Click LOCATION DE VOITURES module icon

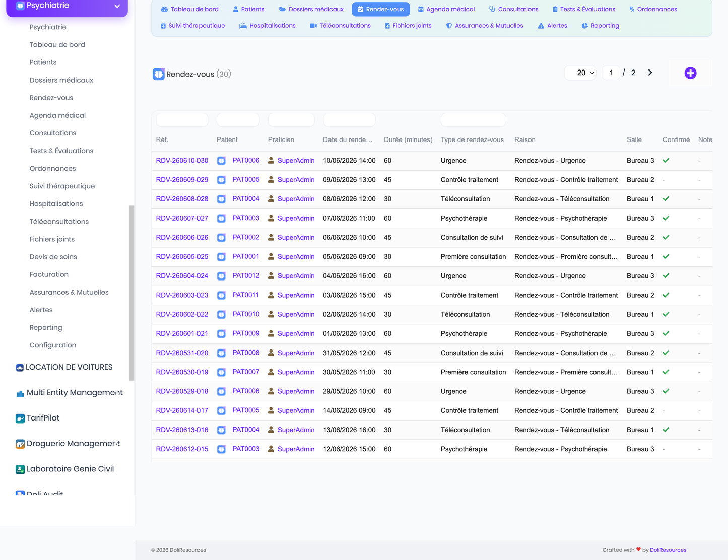tap(20, 368)
